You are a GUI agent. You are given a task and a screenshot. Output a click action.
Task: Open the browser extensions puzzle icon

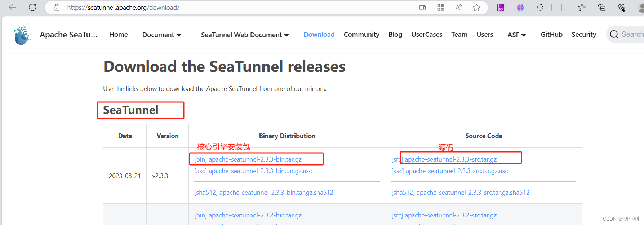[x=540, y=8]
